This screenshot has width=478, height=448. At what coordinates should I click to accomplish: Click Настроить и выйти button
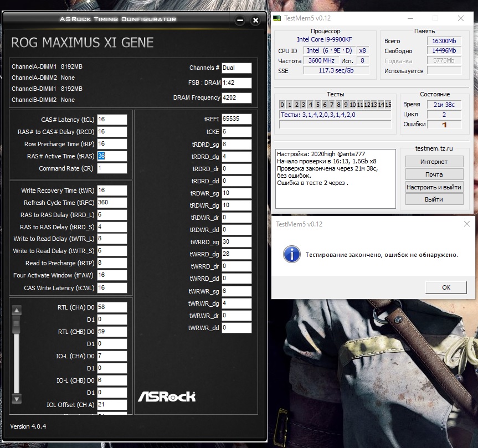coord(434,187)
